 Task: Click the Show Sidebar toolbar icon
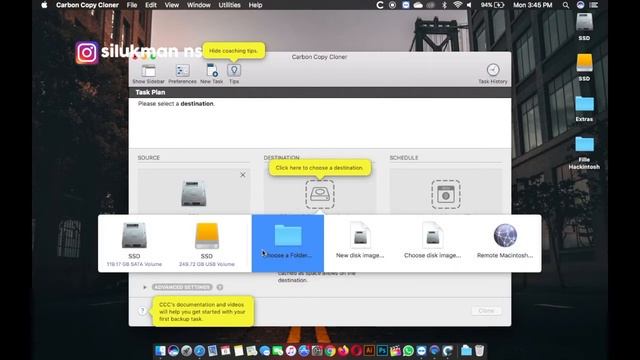[148, 71]
